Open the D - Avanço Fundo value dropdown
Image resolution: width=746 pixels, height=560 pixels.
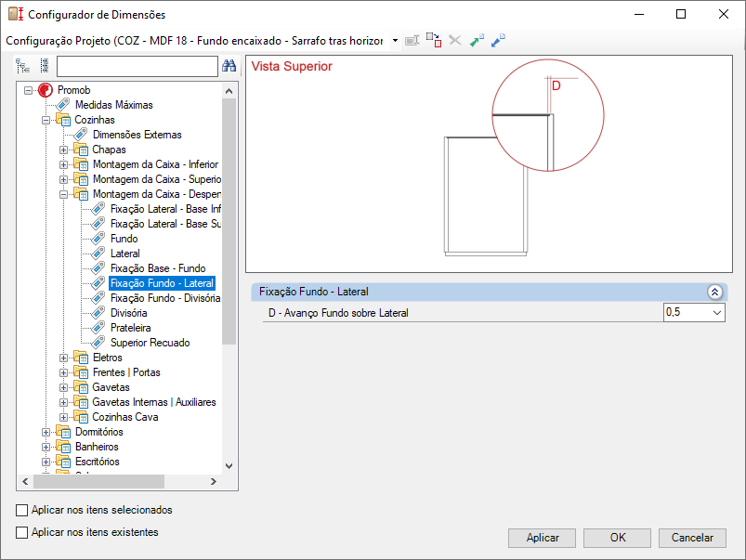(x=714, y=313)
